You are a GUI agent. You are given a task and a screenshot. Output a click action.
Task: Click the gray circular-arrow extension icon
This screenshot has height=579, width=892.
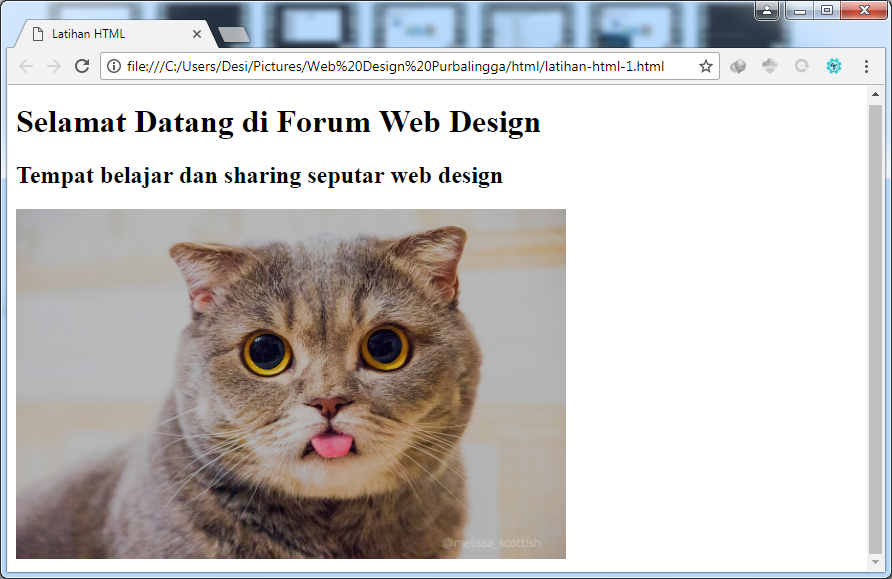(x=802, y=66)
